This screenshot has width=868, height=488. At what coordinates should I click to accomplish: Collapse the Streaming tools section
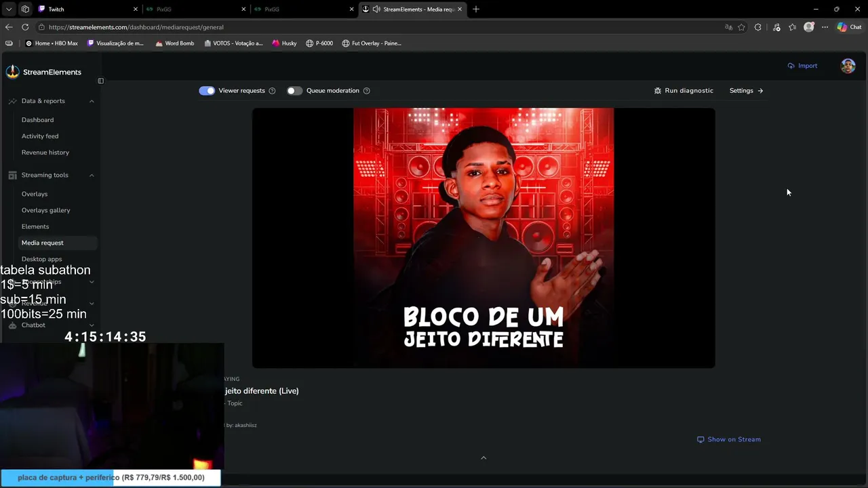92,175
